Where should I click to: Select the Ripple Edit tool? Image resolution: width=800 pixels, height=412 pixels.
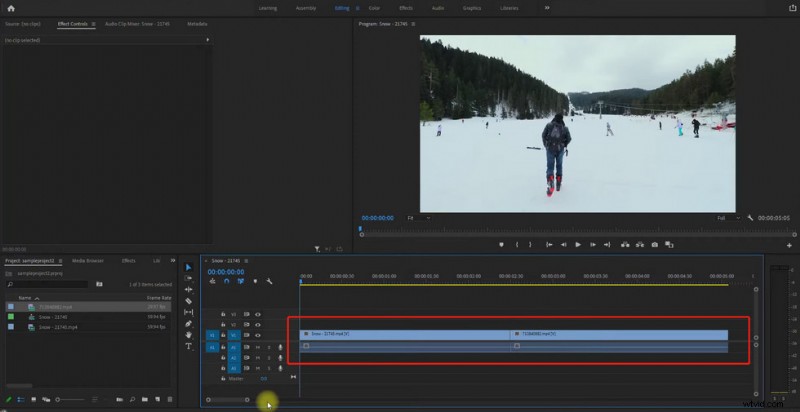pyautogui.click(x=188, y=290)
